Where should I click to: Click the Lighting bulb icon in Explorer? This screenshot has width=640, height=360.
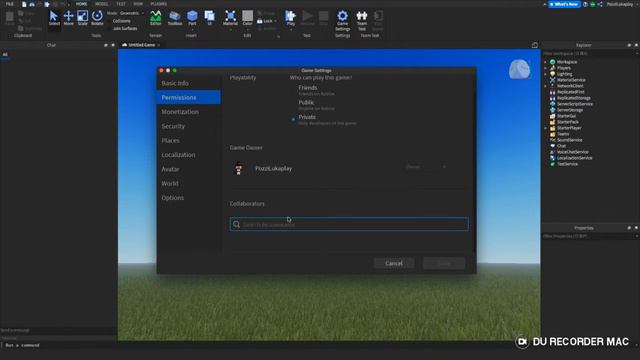coord(553,74)
